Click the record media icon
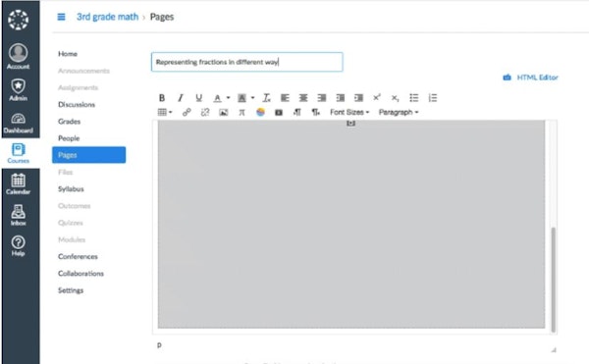This screenshot has height=364, width=589. point(279,112)
